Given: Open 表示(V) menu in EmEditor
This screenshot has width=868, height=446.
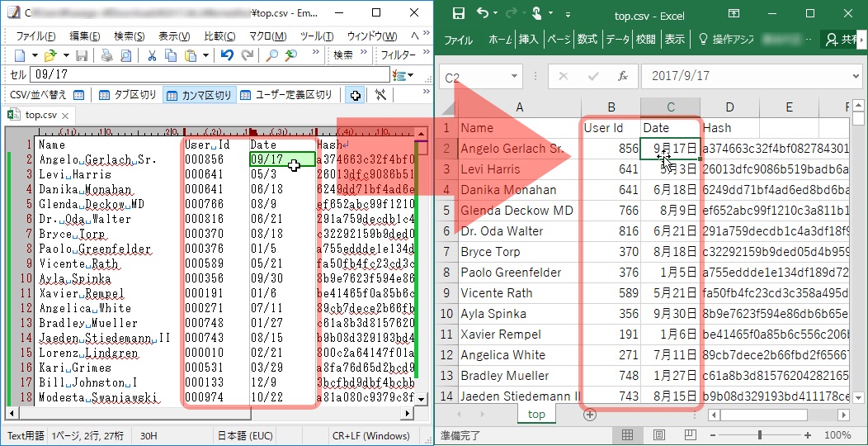Looking at the screenshot, I should point(174,36).
